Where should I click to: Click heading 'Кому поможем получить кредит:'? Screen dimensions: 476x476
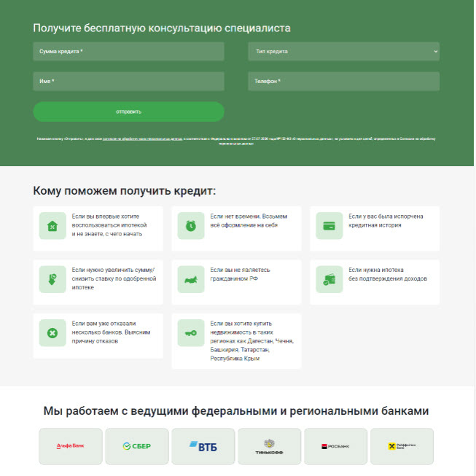[125, 191]
